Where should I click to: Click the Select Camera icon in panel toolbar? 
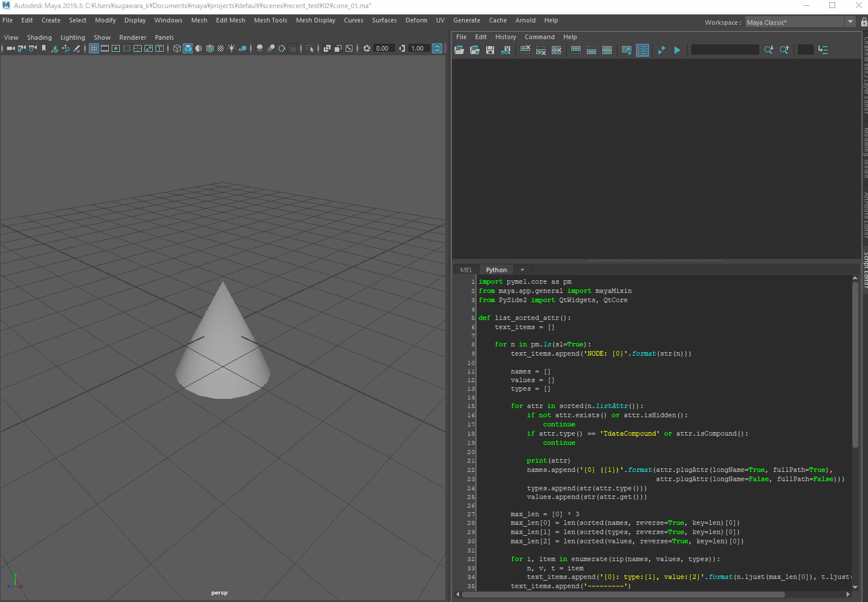coord(11,48)
